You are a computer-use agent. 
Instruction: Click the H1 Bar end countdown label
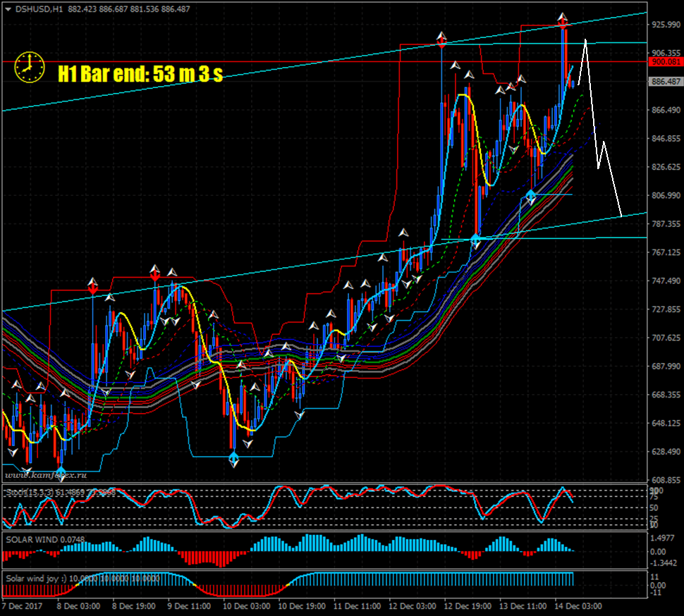click(140, 73)
